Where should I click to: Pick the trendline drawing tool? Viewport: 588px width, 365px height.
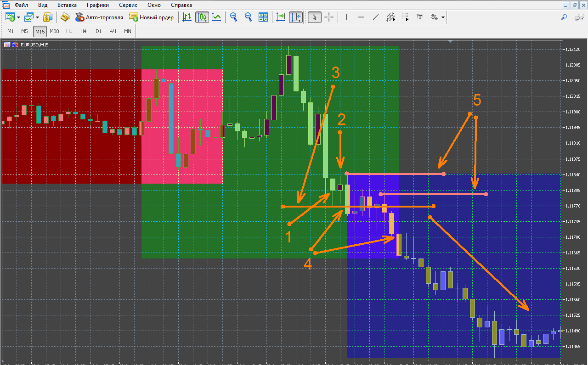point(376,17)
